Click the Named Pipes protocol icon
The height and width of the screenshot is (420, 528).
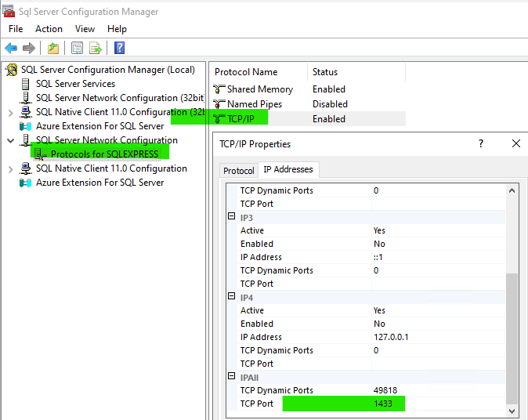pos(219,104)
